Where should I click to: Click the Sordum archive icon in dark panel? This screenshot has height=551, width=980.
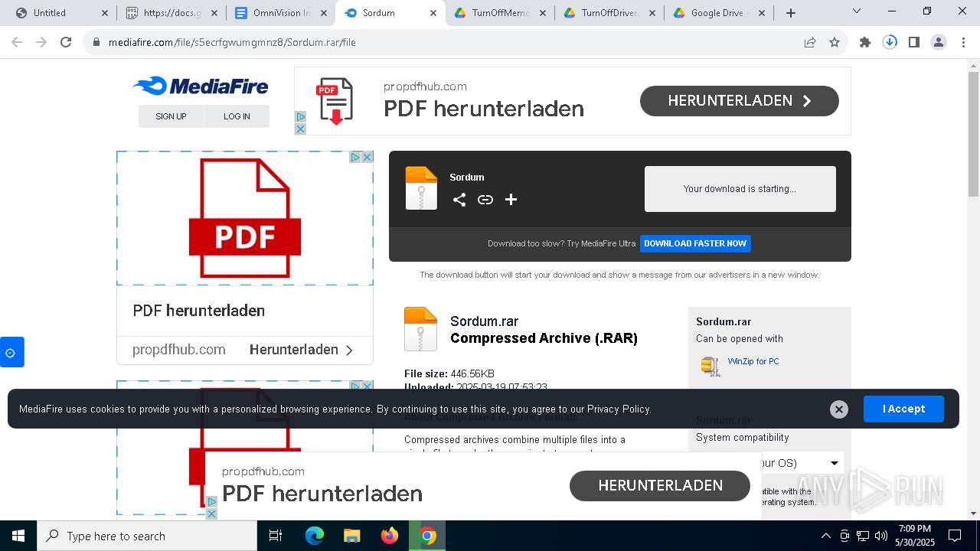click(421, 188)
